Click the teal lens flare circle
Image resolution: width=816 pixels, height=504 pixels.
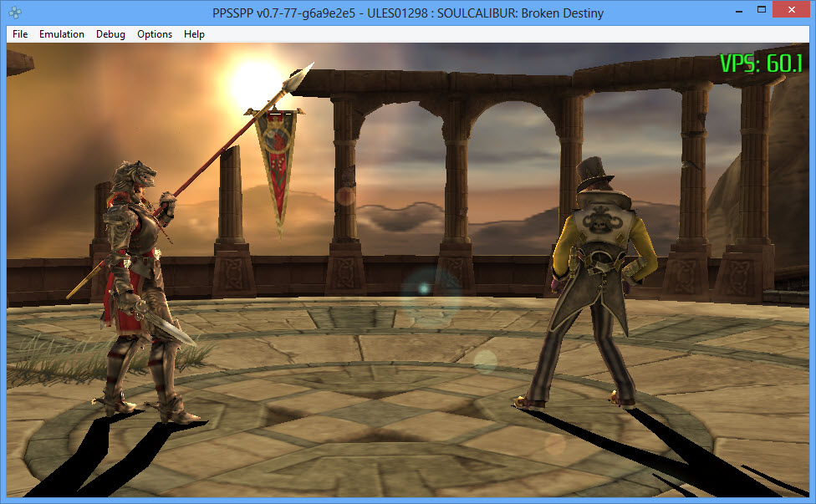424,289
